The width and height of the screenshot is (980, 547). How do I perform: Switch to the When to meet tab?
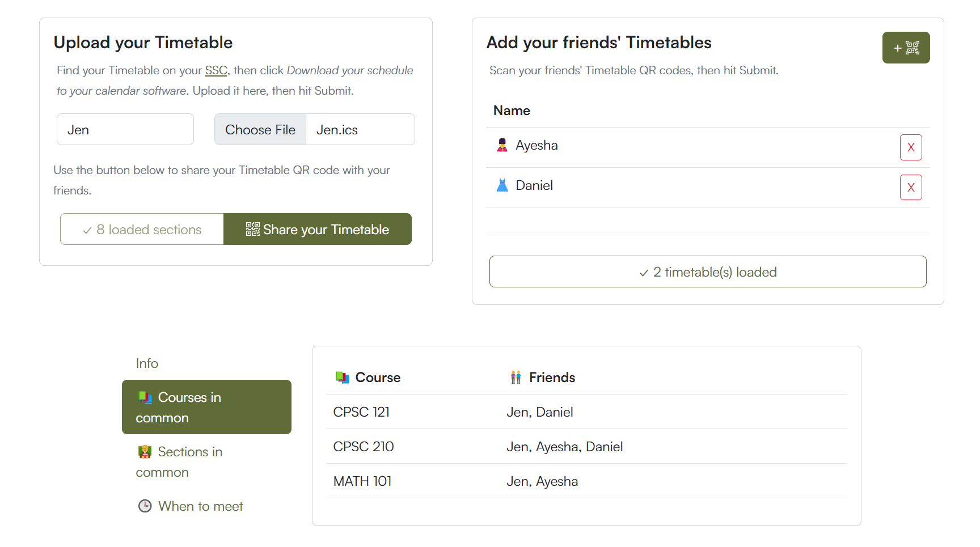[x=200, y=506]
